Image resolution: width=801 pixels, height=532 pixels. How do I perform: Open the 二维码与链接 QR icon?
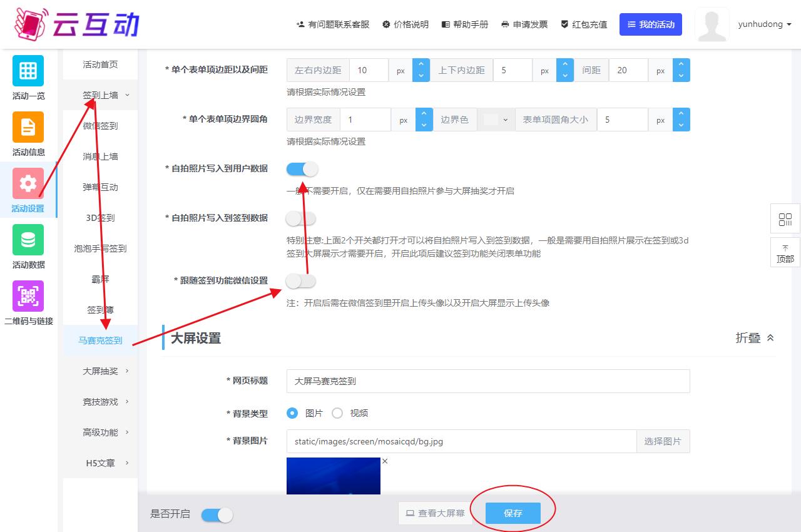tap(28, 296)
